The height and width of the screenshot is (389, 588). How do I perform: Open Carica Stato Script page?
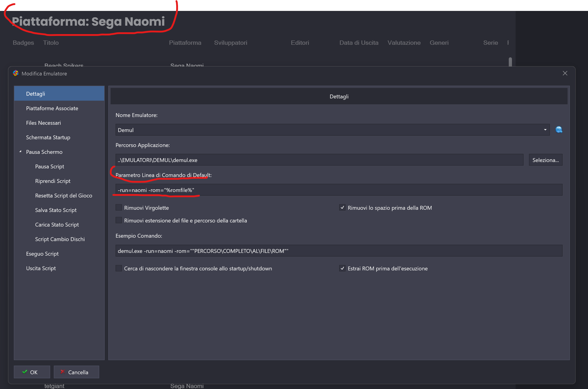tap(59, 224)
